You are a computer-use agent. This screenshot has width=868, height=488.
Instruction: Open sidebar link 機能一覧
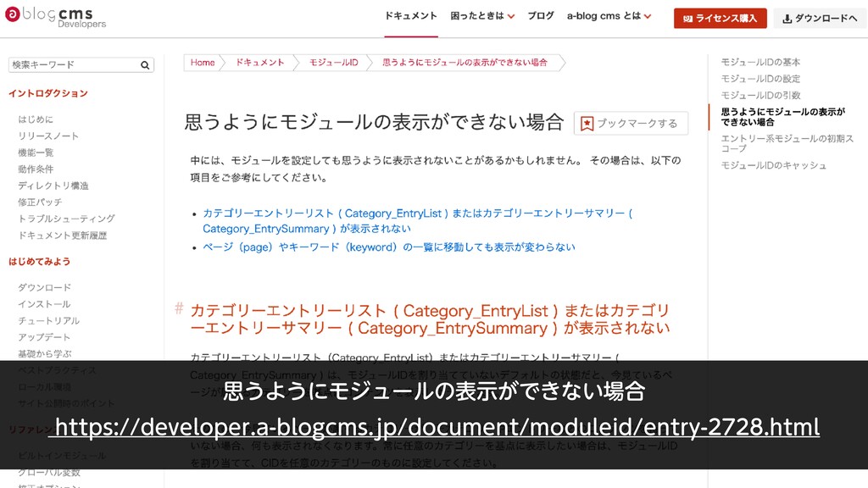click(x=36, y=152)
